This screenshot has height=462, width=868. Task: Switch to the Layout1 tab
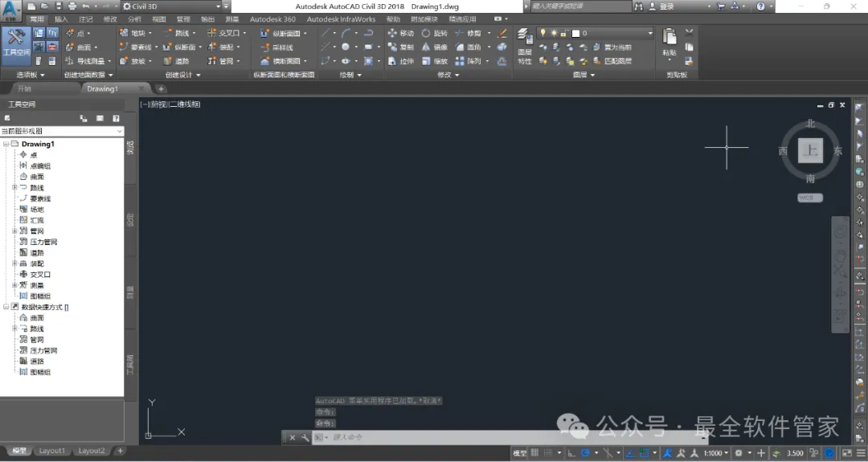pos(52,451)
